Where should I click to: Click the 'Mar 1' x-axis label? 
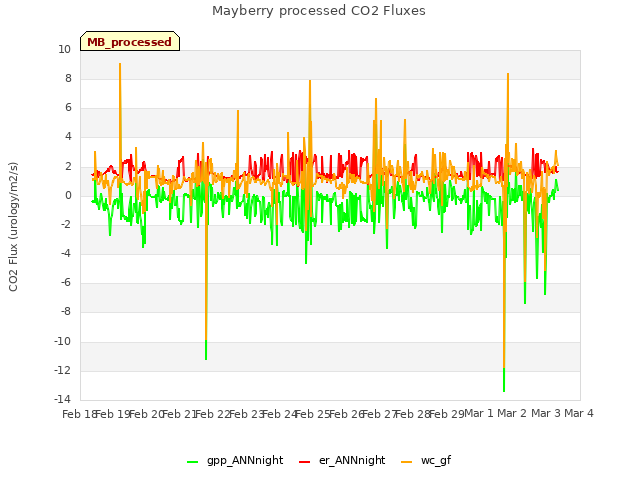click(x=479, y=413)
